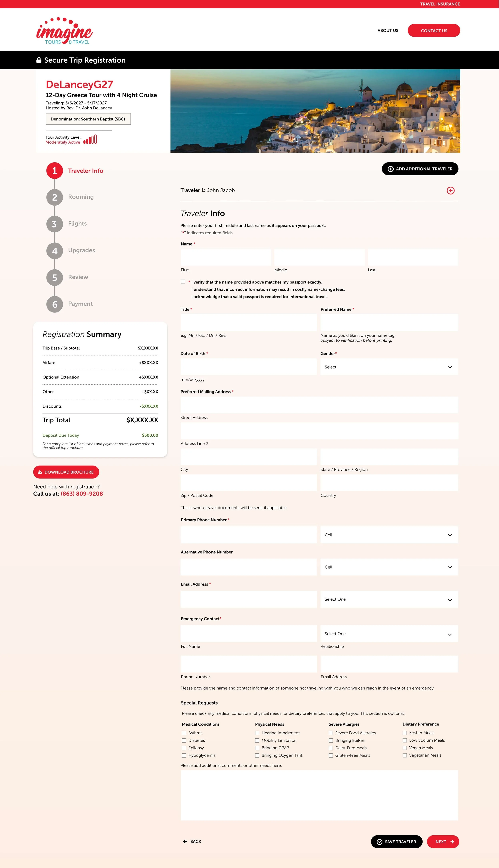
Task: Go to the Upgrades step label
Action: (82, 250)
